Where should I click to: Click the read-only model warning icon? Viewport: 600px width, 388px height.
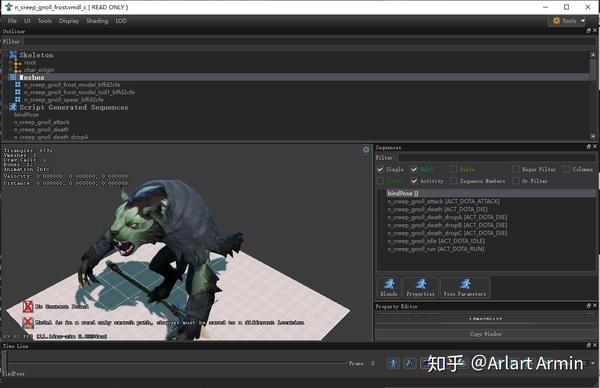coord(28,322)
